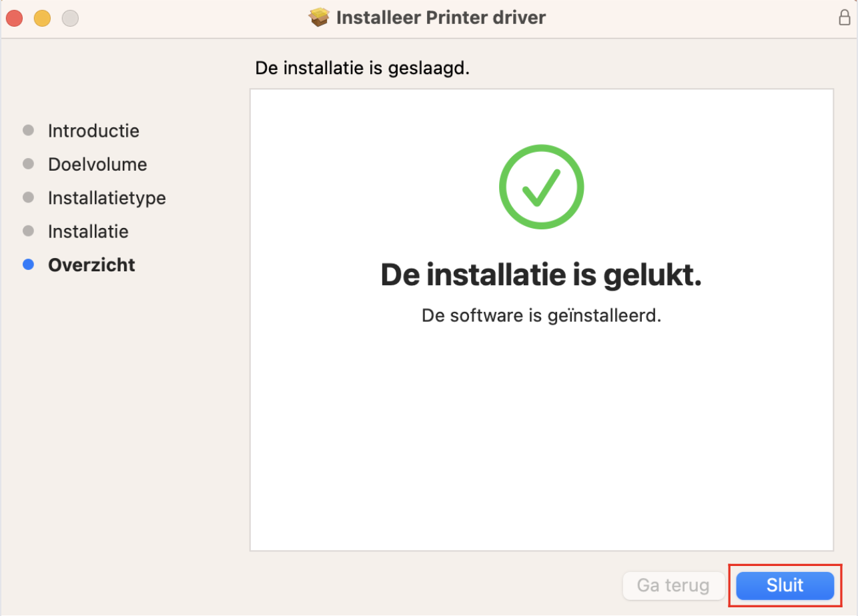
Task: Click the green checkmark success icon
Action: [x=541, y=187]
